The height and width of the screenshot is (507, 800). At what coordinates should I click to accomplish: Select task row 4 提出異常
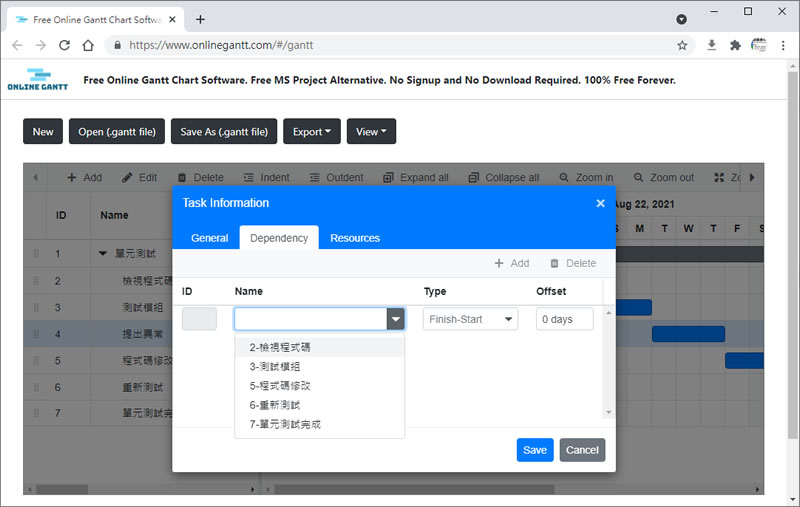(100, 334)
